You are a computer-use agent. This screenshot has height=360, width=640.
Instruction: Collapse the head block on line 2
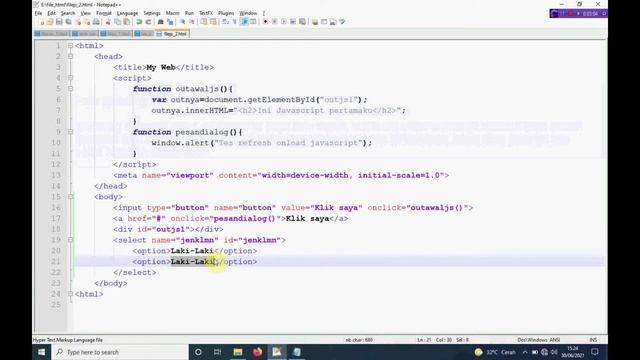(70, 56)
